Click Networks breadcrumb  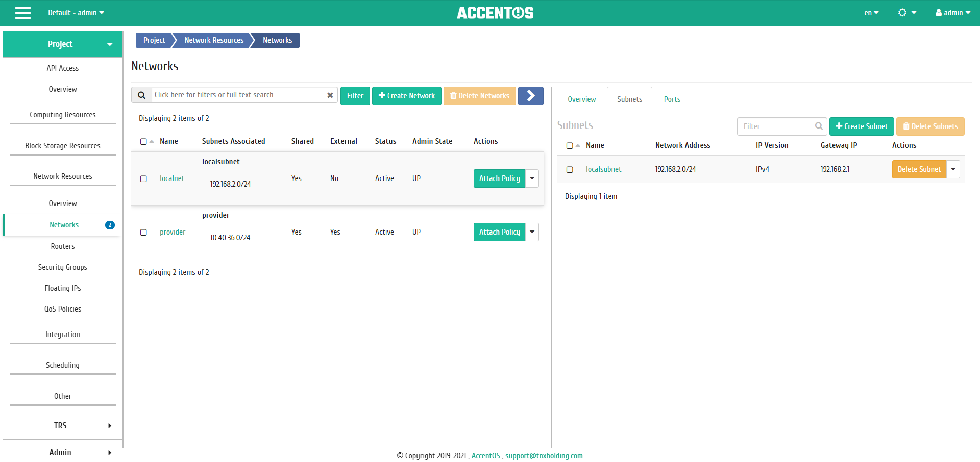click(x=277, y=40)
